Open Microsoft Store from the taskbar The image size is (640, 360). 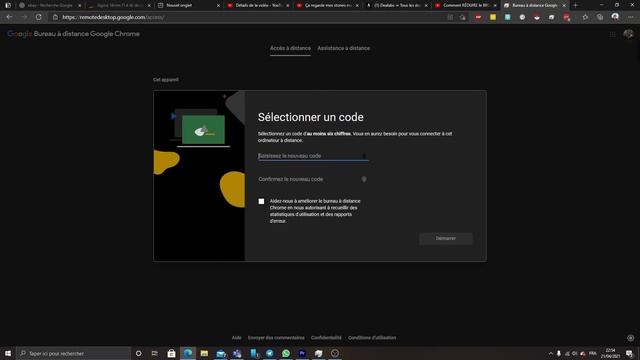click(x=171, y=353)
